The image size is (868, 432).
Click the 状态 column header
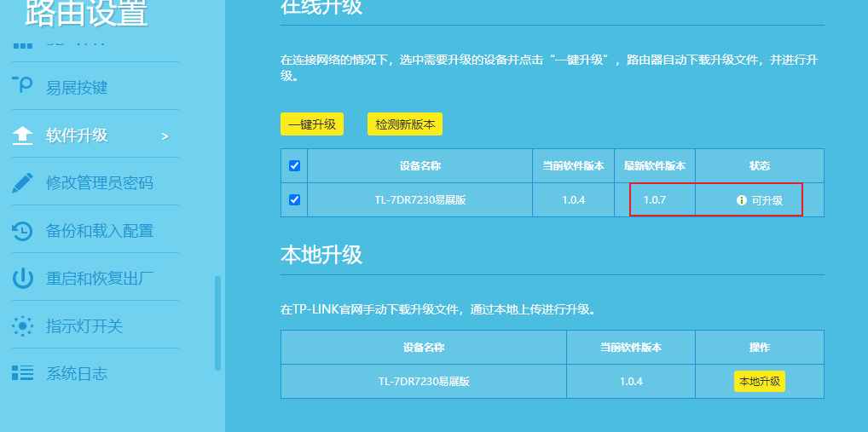tap(760, 165)
